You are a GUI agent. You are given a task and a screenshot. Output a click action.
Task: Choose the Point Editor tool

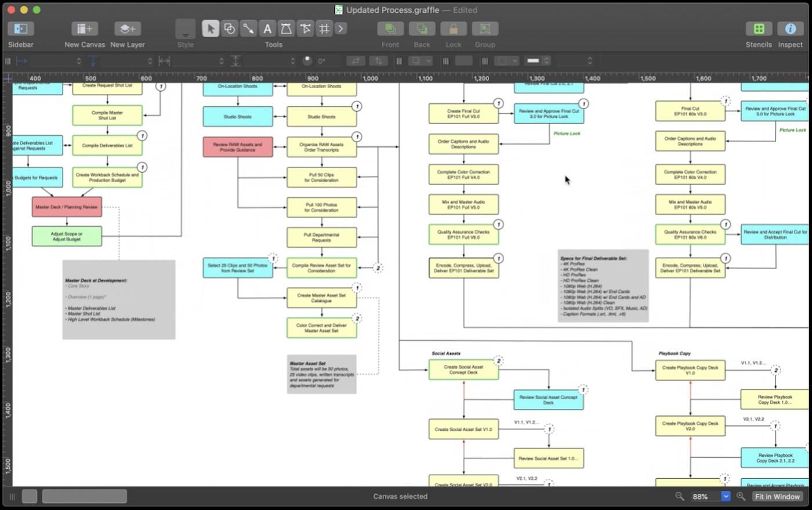(305, 28)
